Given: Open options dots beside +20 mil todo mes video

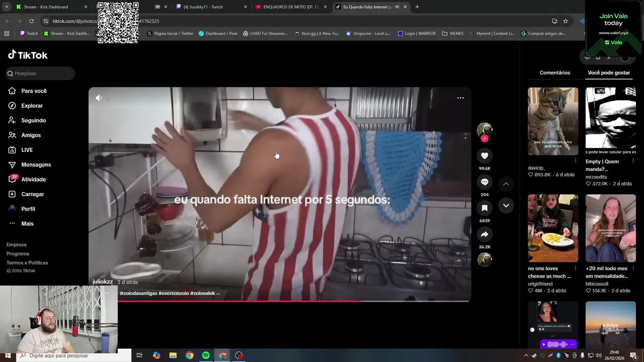Looking at the screenshot, I should pos(633,268).
